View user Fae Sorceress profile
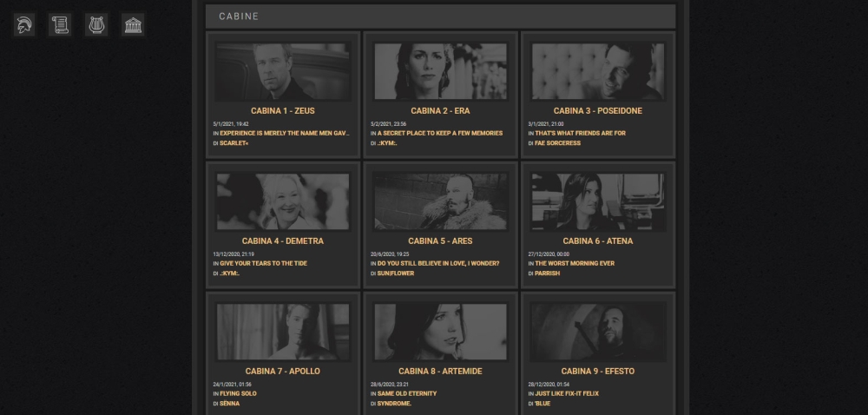 point(557,143)
